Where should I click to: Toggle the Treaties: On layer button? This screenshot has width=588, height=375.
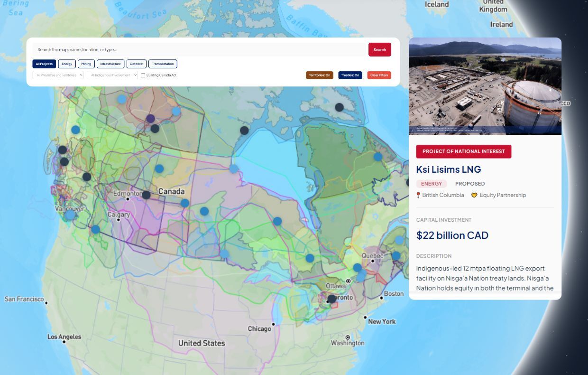tap(350, 75)
